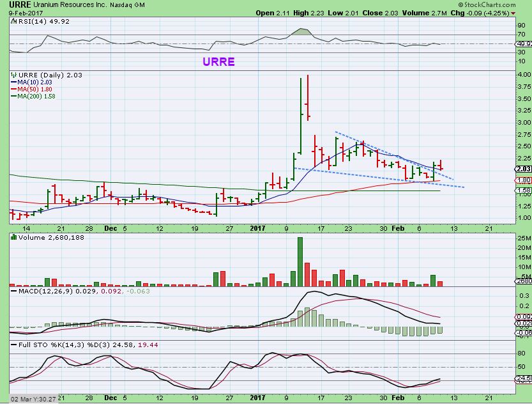Click the URRE ticker symbol title

pos(20,4)
